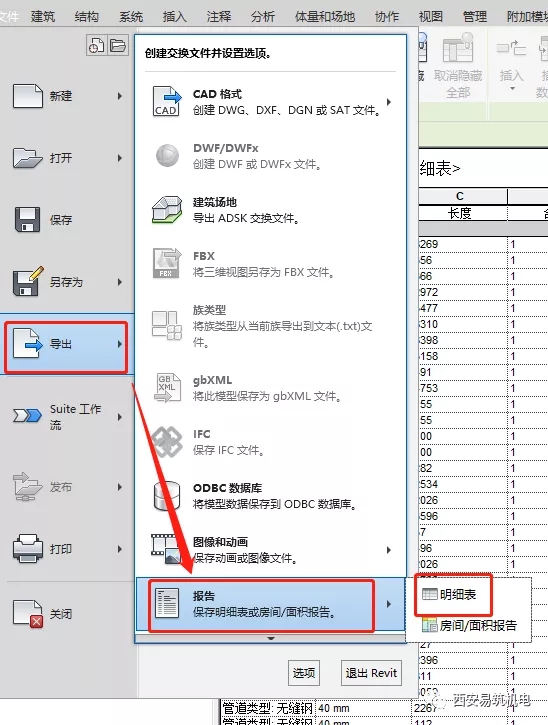Screen dimensions: 548x725
Task: Click the 另存为 save-as icon
Action: point(28,281)
